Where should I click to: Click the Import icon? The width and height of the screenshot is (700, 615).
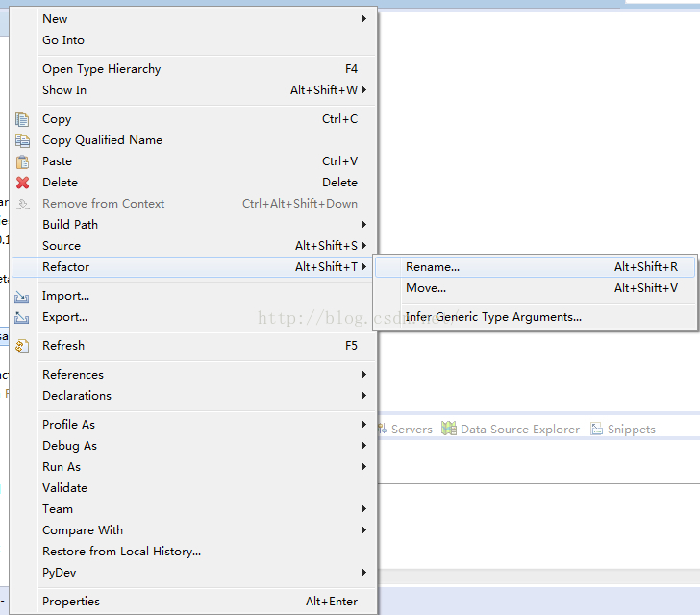pos(21,297)
